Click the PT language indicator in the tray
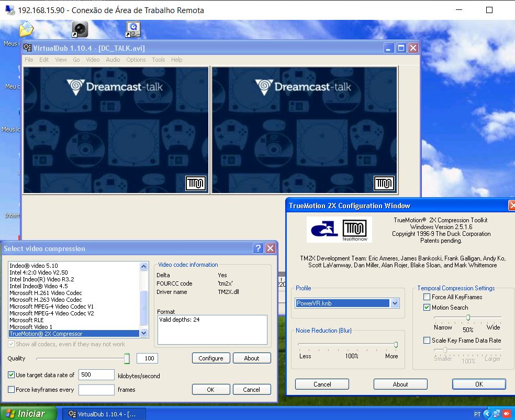The height and width of the screenshot is (420, 515). [x=477, y=414]
